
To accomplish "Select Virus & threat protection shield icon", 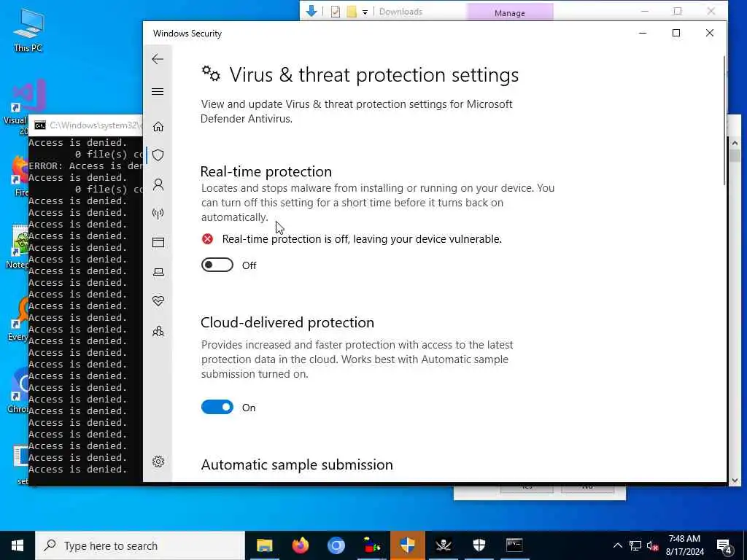I will coord(158,155).
